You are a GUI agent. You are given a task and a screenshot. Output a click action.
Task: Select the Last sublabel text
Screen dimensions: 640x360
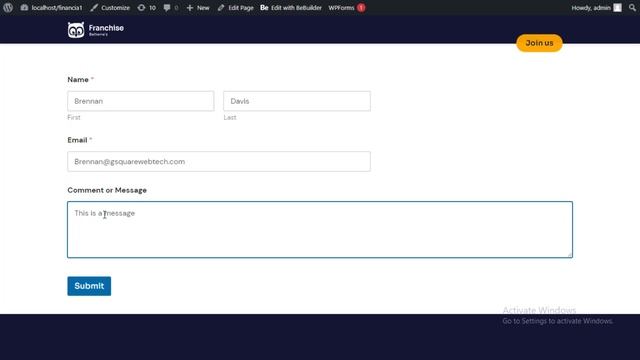point(230,118)
